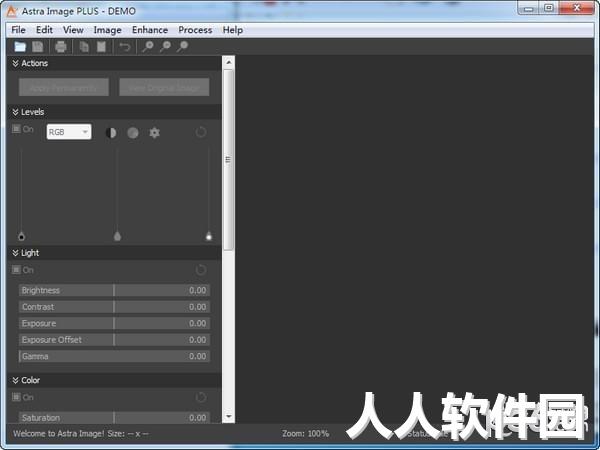Click the Saturation slider

[x=114, y=417]
